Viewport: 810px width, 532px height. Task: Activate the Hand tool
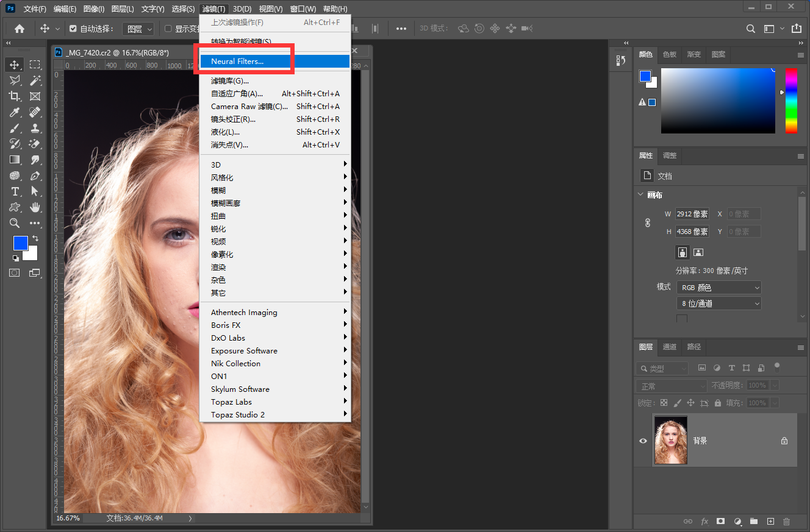tap(35, 207)
